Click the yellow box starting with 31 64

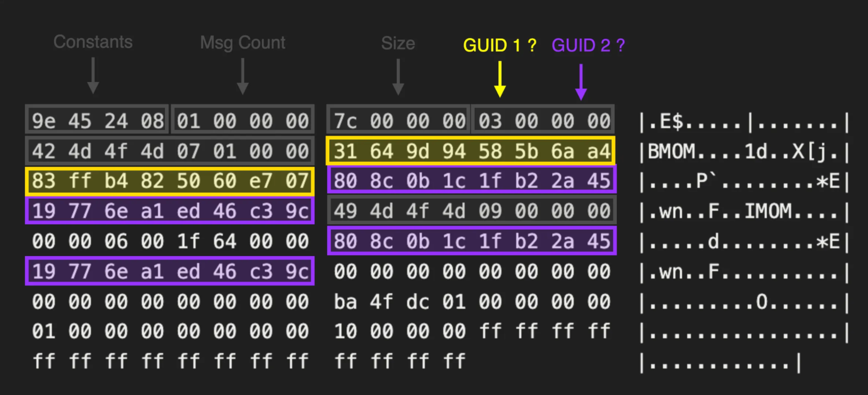coord(471,151)
